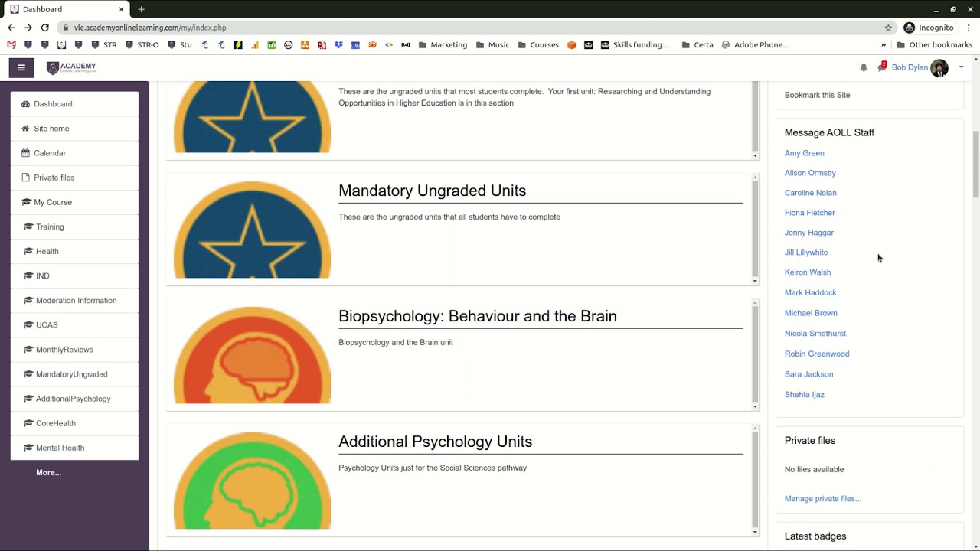Open Private files in the sidebar
The height and width of the screenshot is (551, 980).
point(74,178)
